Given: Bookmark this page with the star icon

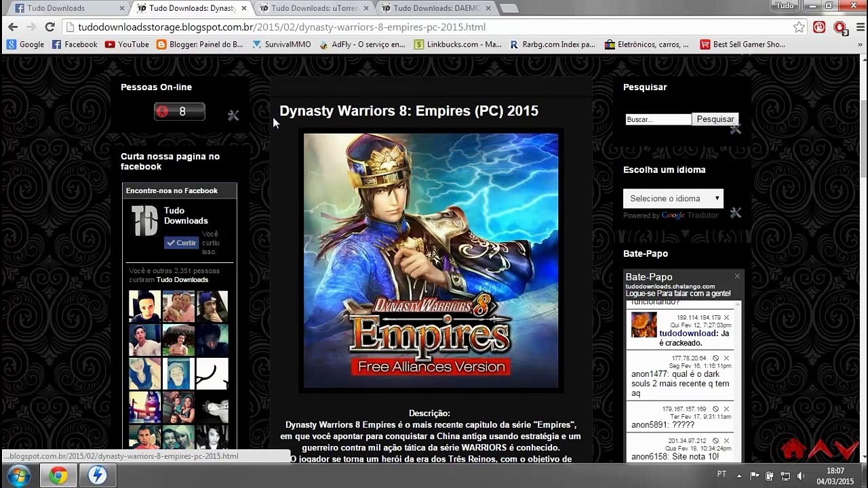Looking at the screenshot, I should pyautogui.click(x=800, y=27).
